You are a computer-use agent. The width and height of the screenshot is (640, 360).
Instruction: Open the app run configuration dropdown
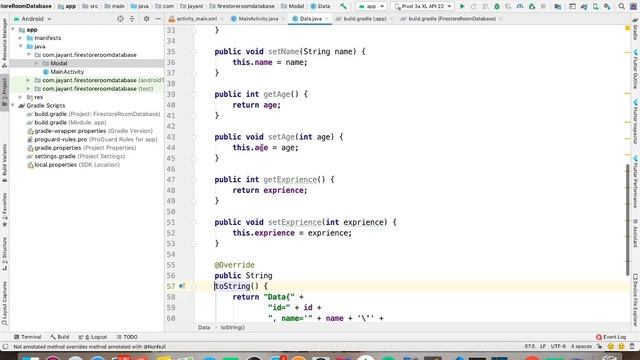pyautogui.click(x=371, y=6)
